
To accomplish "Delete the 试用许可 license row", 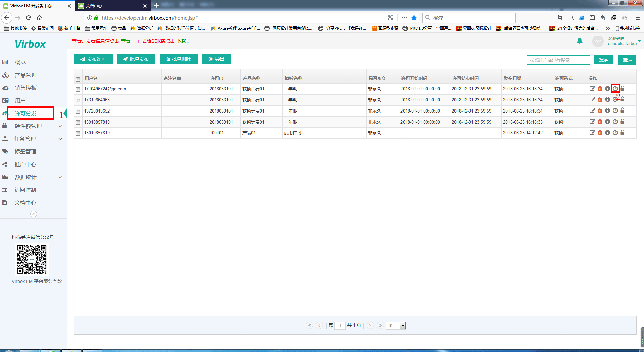I will click(600, 133).
